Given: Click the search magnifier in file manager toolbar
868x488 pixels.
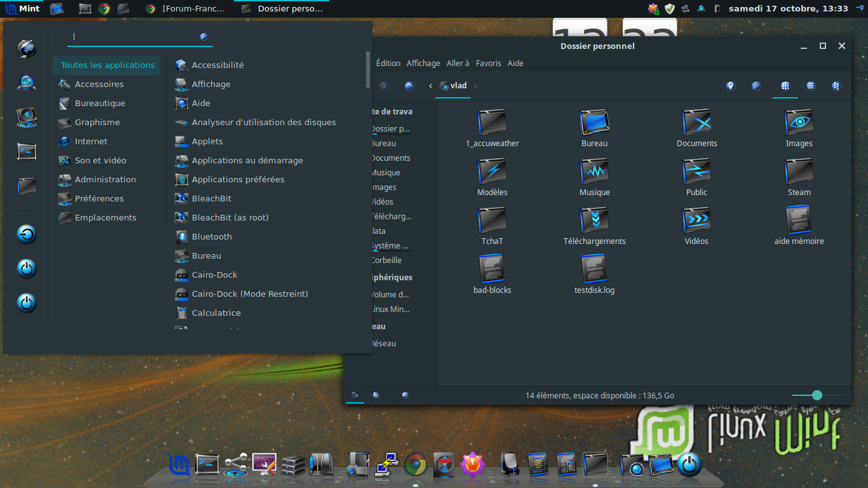Looking at the screenshot, I should [756, 86].
